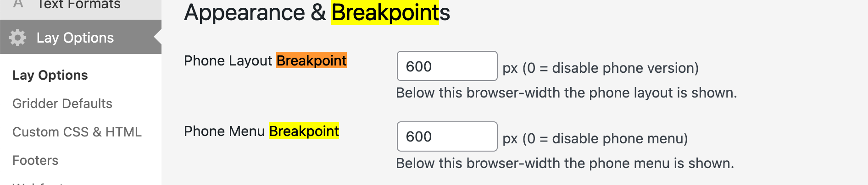Click the Text Formats letter A icon

pos(18,5)
